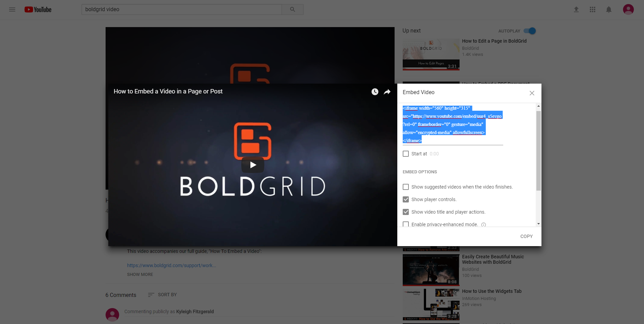Click InMotion Hosting channel name
The image size is (644, 324).
pos(479,299)
